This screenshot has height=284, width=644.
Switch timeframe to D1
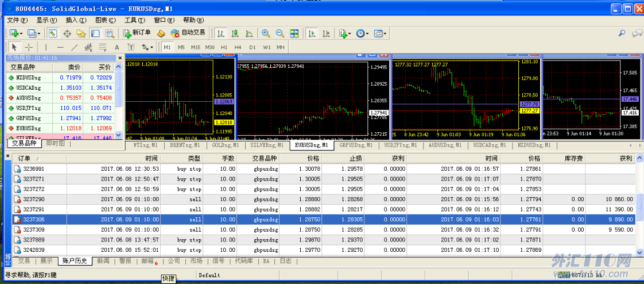(252, 47)
